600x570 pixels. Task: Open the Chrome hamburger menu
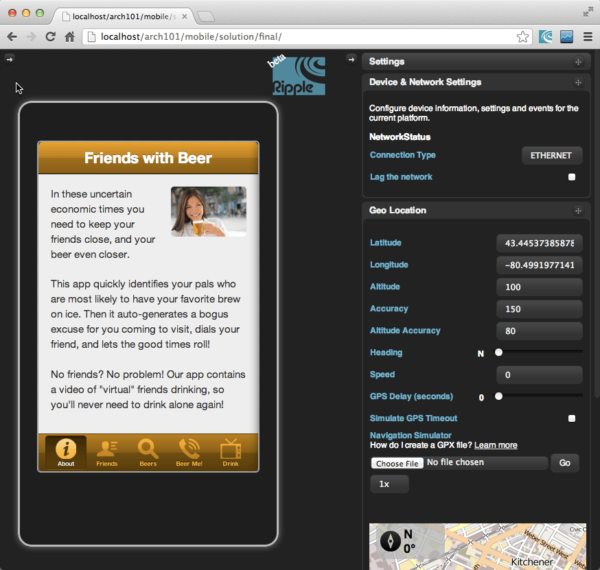(x=588, y=37)
